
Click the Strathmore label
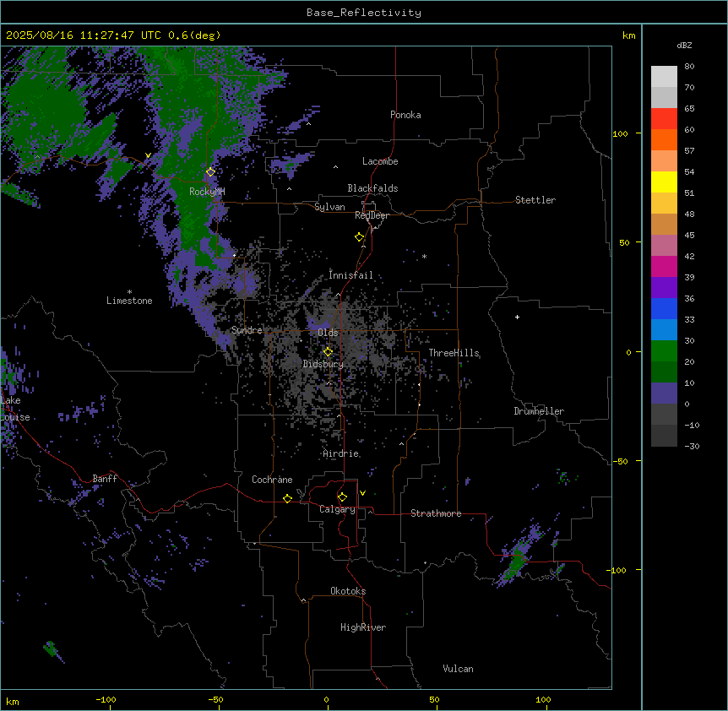coord(436,513)
